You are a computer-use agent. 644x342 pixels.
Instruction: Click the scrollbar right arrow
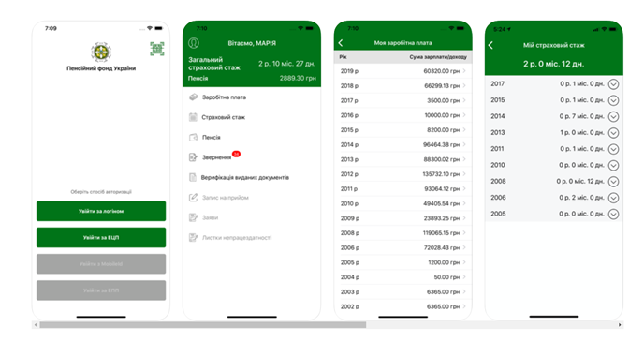(x=620, y=325)
